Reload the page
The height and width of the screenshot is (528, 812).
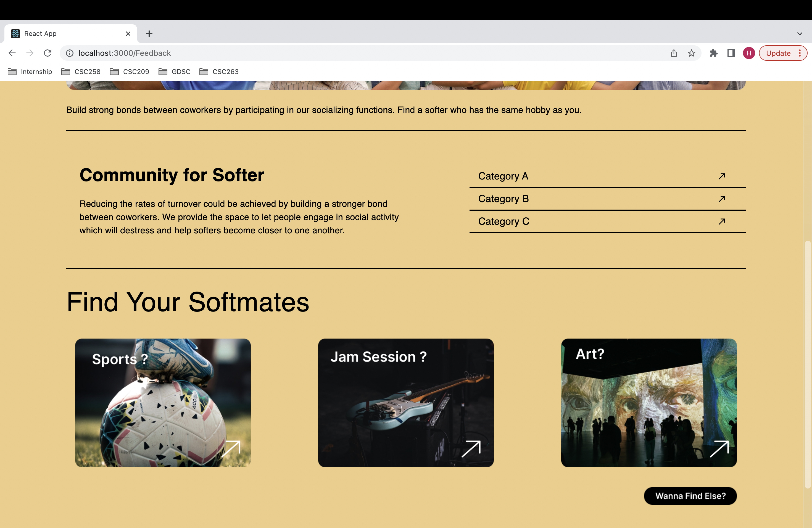click(48, 53)
